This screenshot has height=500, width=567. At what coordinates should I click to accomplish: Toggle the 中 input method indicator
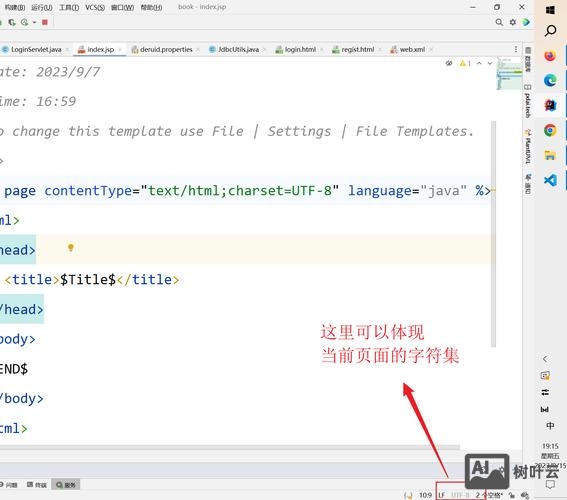[550, 426]
